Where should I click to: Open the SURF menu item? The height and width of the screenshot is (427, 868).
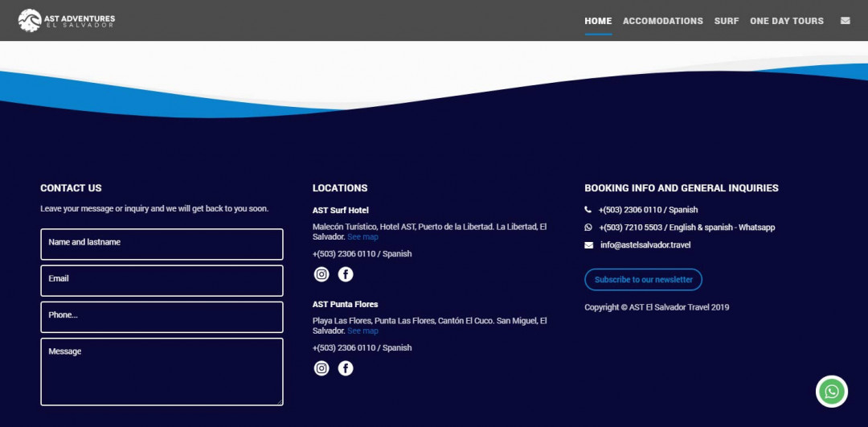727,21
